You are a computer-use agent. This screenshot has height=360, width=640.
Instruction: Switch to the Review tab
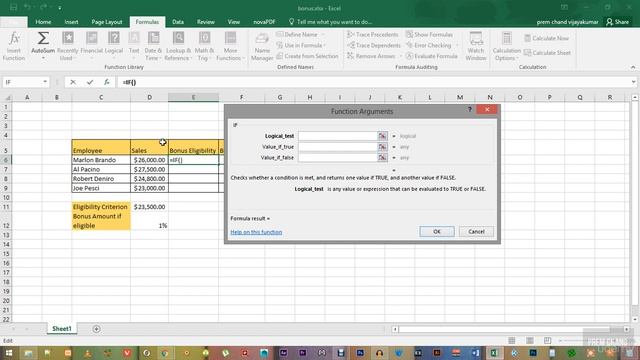[x=206, y=22]
